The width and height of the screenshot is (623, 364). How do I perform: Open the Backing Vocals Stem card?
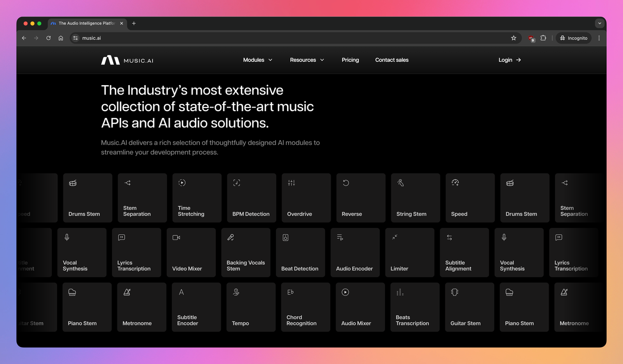coord(246,252)
